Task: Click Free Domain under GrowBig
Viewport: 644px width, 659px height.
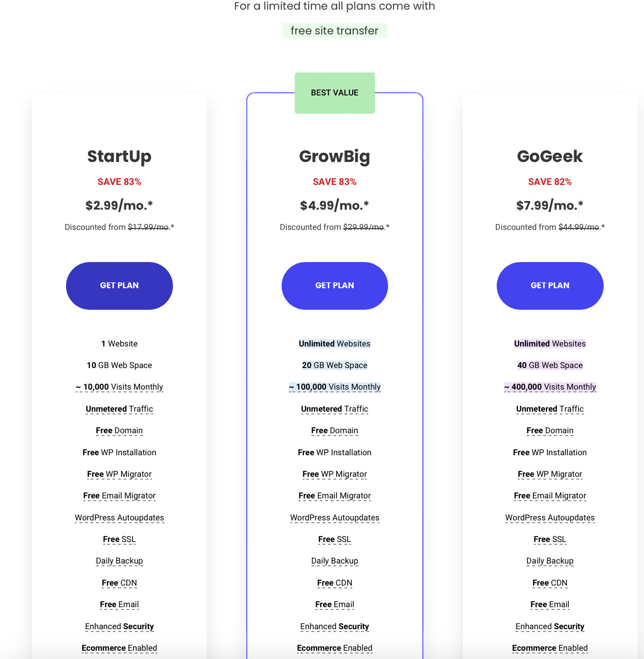Action: click(334, 430)
